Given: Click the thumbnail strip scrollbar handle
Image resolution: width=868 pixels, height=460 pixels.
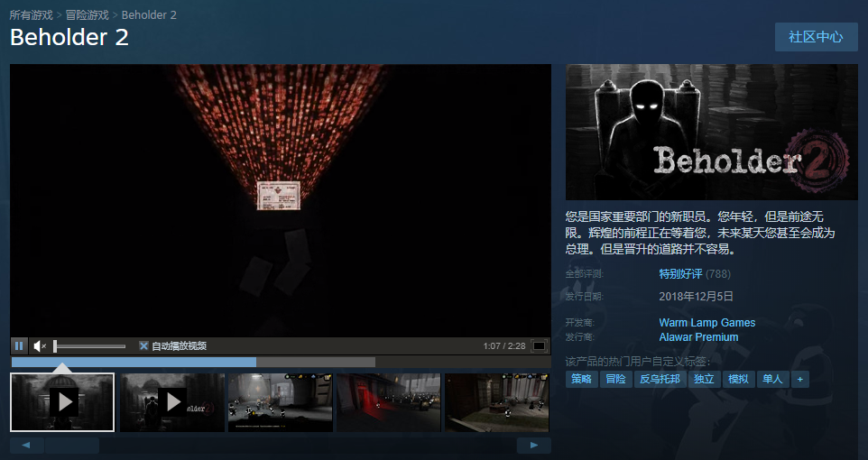Looking at the screenshot, I should tap(72, 445).
